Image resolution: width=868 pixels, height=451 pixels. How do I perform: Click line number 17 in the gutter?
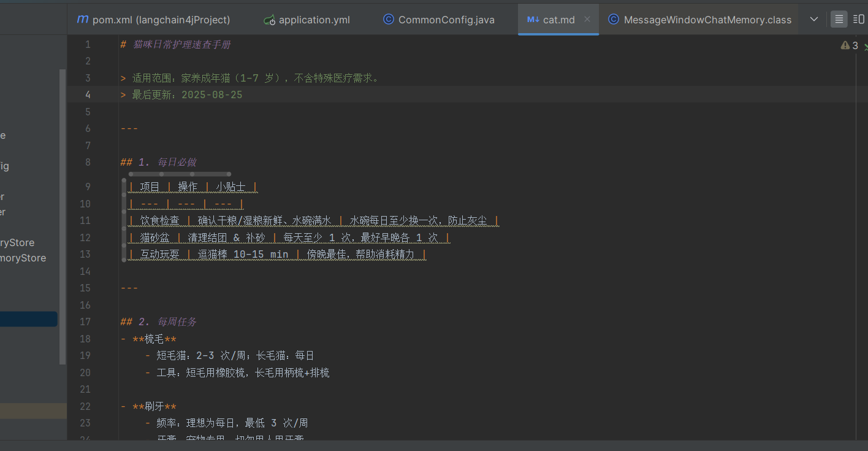[x=85, y=322]
